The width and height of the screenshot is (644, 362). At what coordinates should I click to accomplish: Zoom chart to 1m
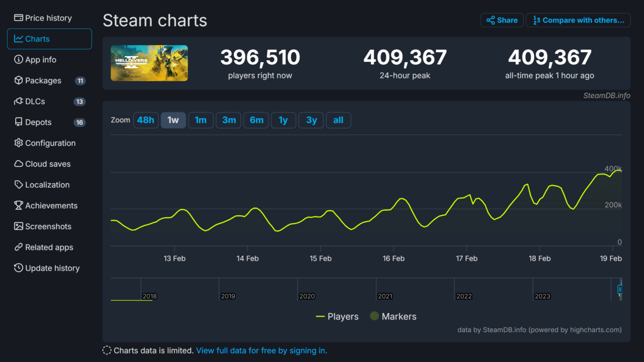coord(201,120)
